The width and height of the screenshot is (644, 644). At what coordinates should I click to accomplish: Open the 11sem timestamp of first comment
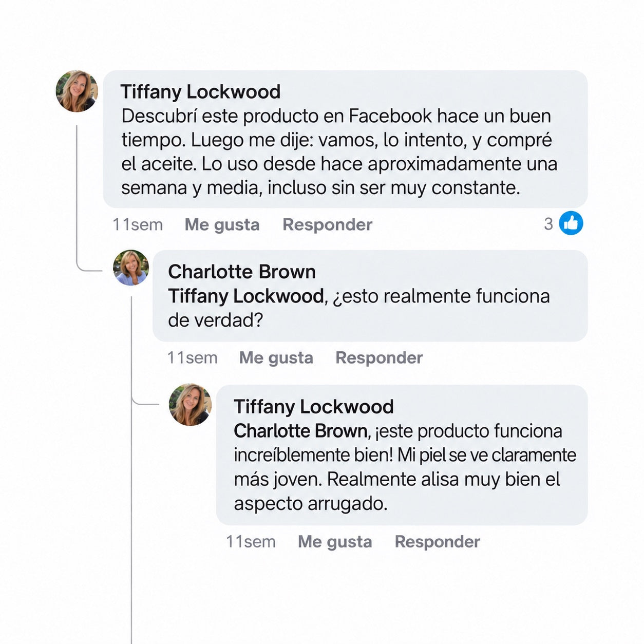pos(138,224)
